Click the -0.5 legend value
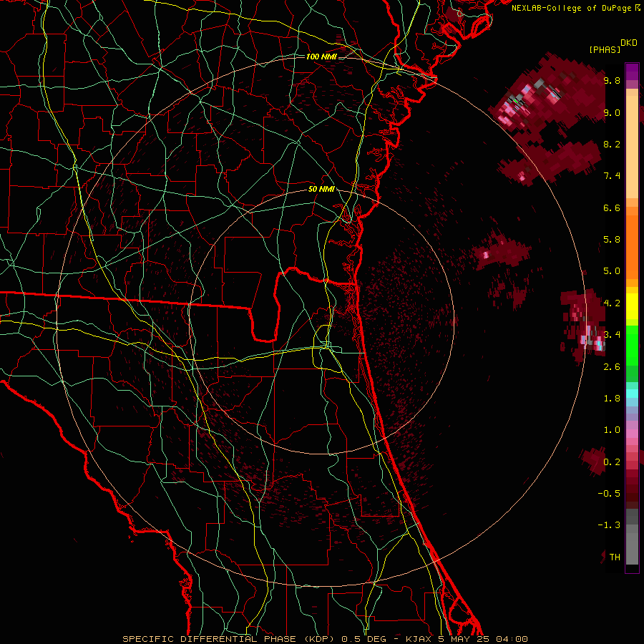Screen dimensions: 644x644 [610, 494]
